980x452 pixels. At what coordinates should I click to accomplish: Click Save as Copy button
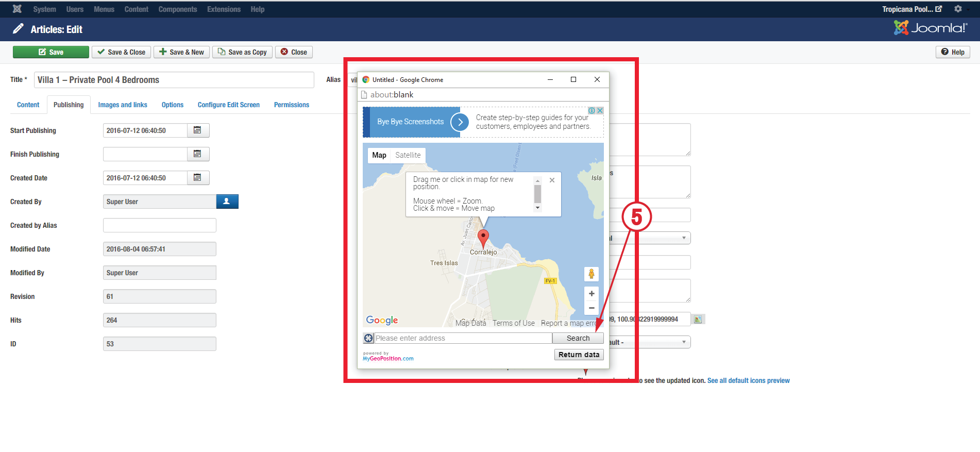click(x=242, y=52)
